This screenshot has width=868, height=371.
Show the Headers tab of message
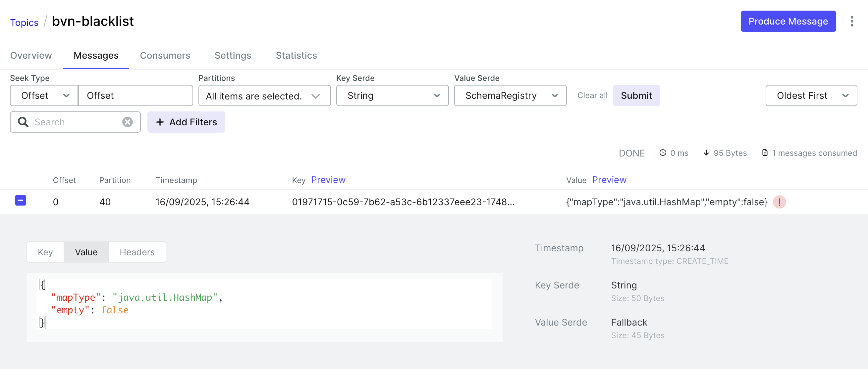pyautogui.click(x=137, y=252)
